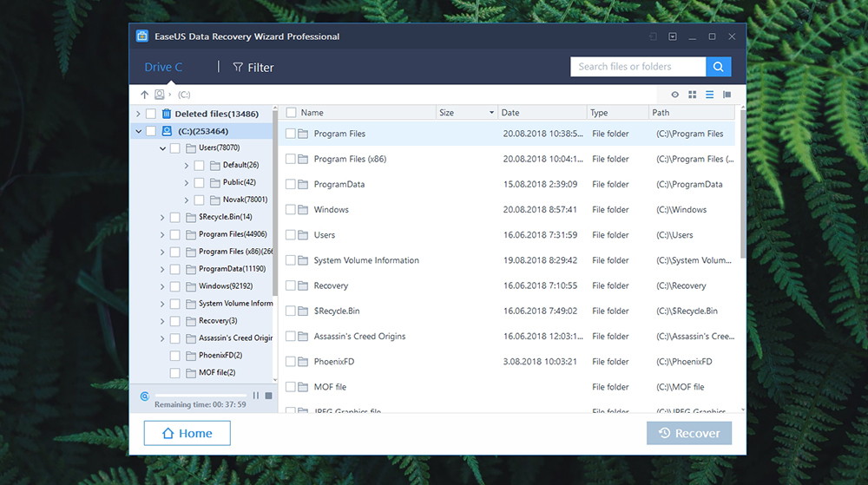Sort by the Date column header
Image resolution: width=868 pixels, height=485 pixels.
[542, 113]
